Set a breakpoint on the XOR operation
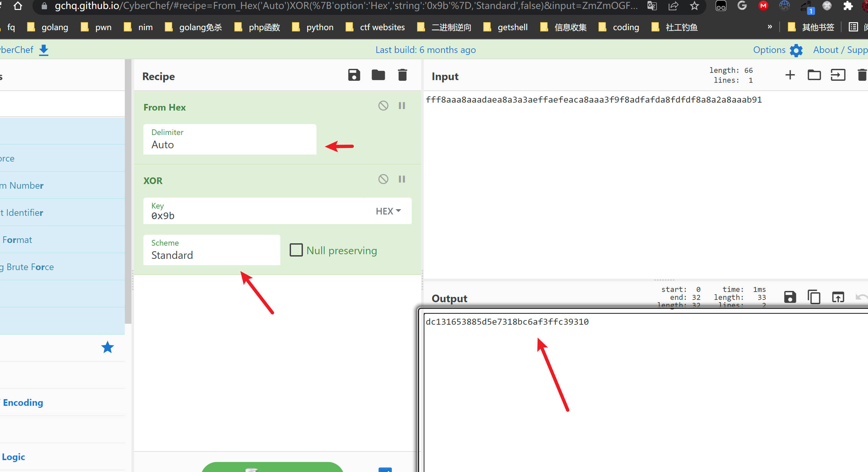 402,179
